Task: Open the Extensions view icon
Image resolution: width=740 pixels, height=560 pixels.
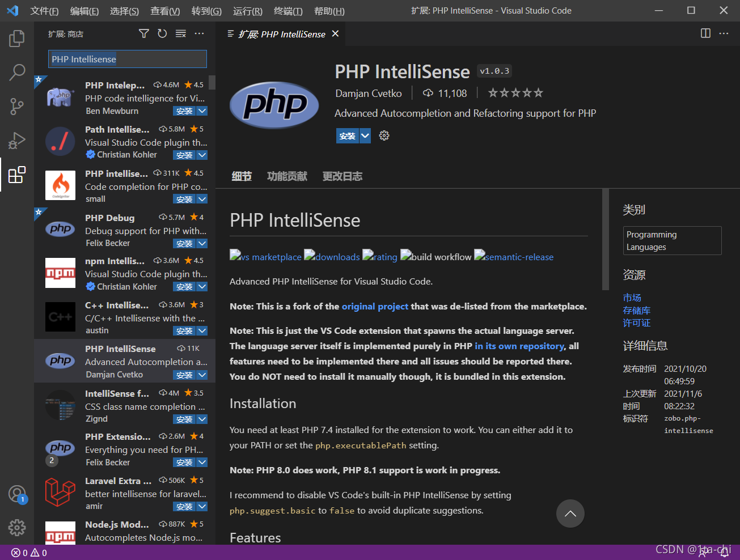Action: click(x=17, y=175)
